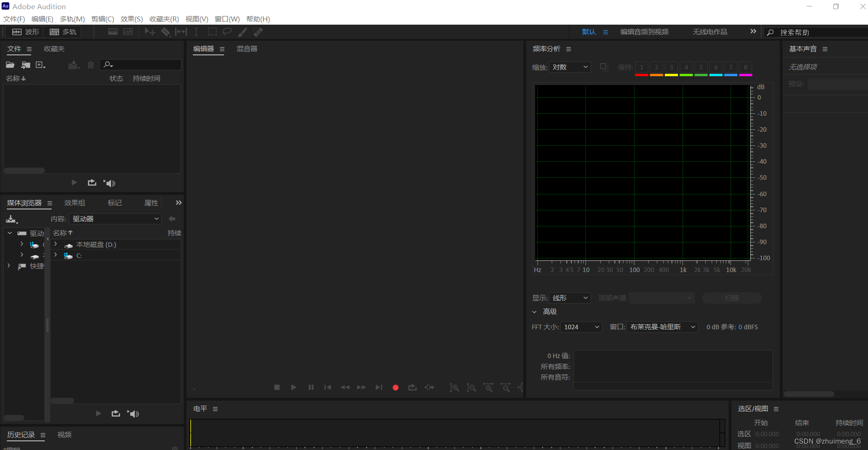Open the 窗口 window function dropdown
The width and height of the screenshot is (868, 450).
pyautogui.click(x=662, y=327)
